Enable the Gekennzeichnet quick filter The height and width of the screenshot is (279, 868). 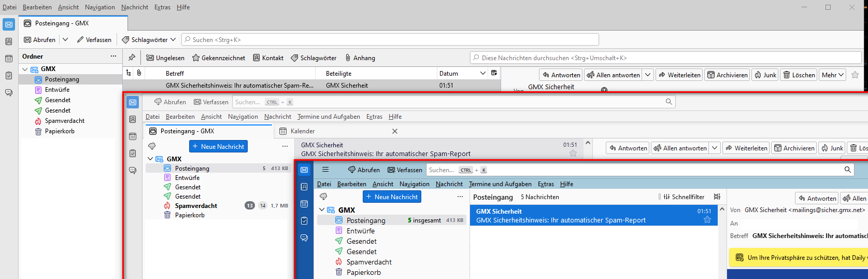[x=219, y=58]
